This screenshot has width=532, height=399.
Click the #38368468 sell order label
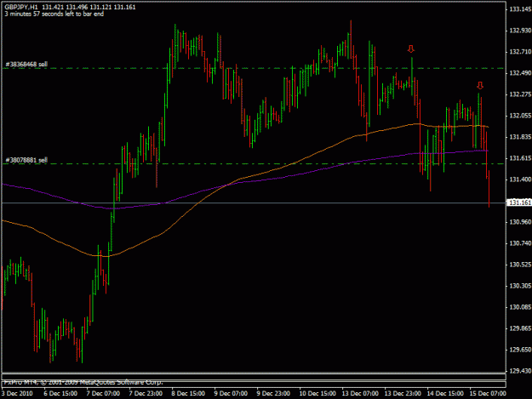(x=26, y=64)
